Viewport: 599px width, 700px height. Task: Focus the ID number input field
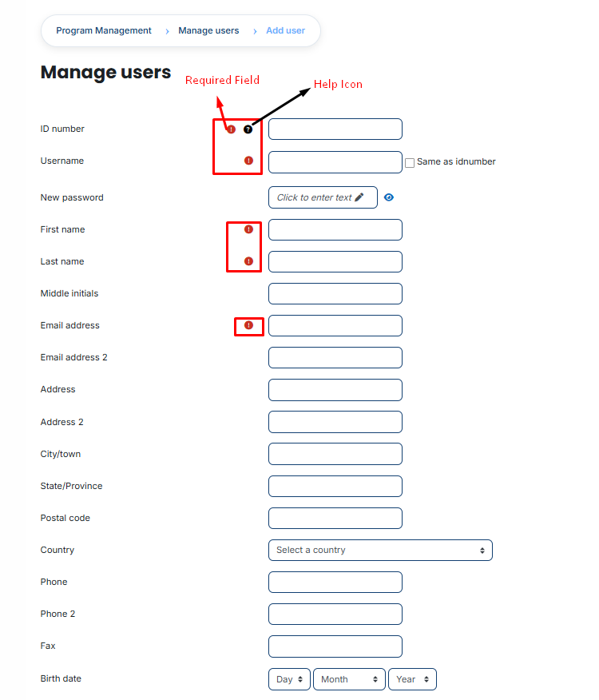pyautogui.click(x=335, y=129)
